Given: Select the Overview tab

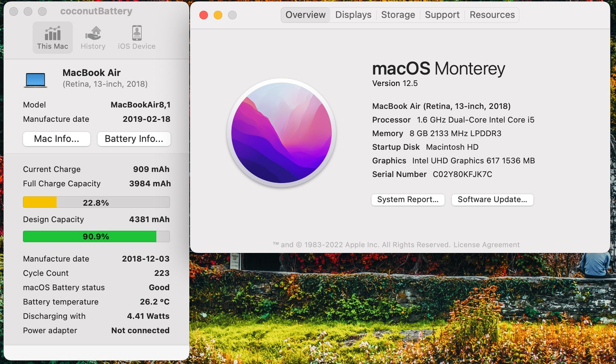Looking at the screenshot, I should click(305, 14).
